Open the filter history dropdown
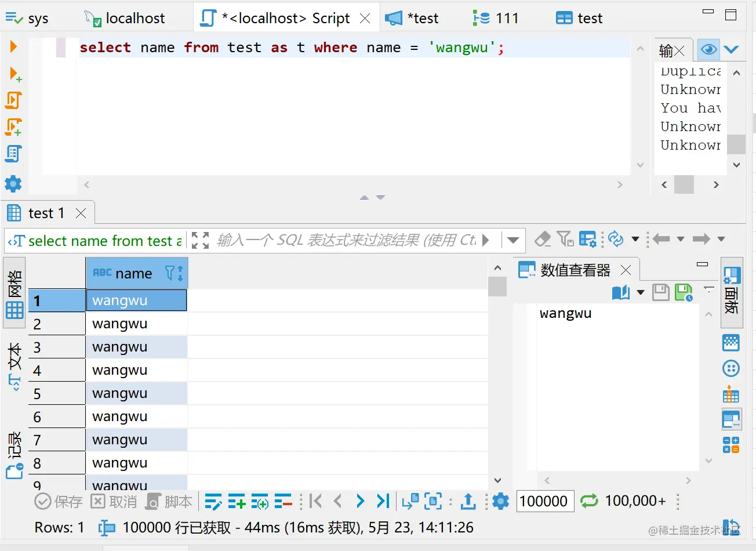 point(513,240)
